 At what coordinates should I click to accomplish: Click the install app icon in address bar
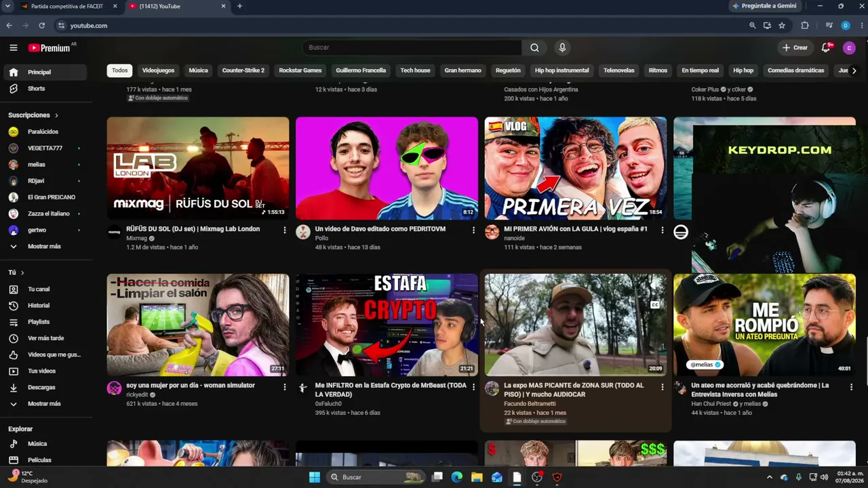[x=767, y=26]
